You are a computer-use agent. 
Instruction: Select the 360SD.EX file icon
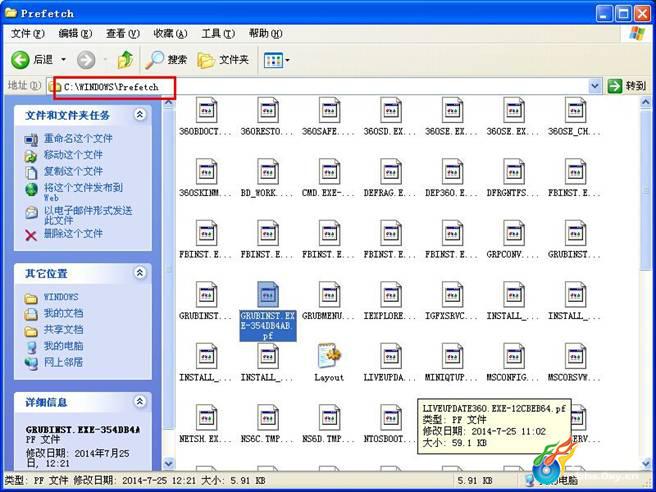click(390, 110)
